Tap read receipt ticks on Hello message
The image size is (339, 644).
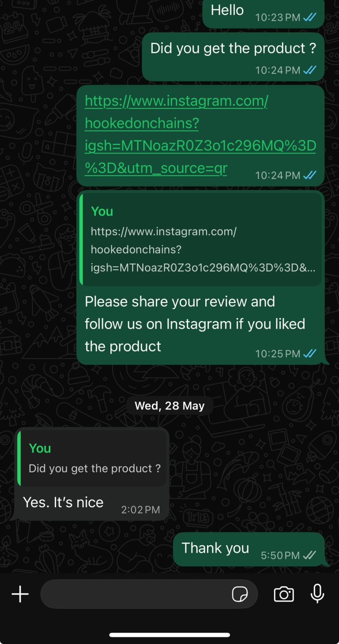[x=310, y=18]
